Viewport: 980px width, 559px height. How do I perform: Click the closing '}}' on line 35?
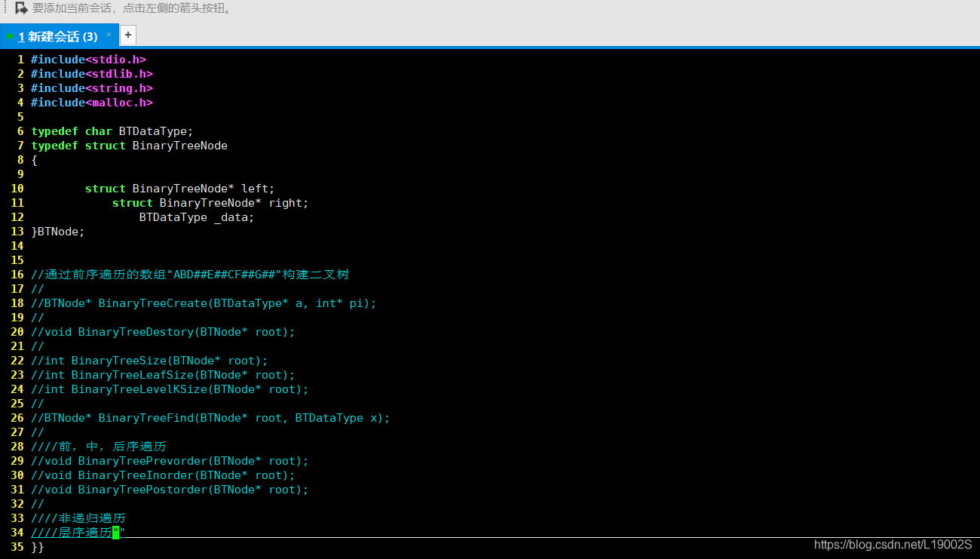[38, 547]
